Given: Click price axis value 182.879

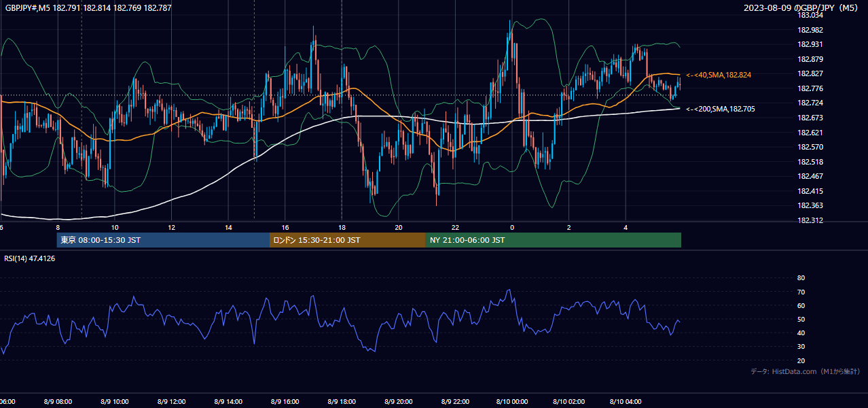Looking at the screenshot, I should point(811,59).
